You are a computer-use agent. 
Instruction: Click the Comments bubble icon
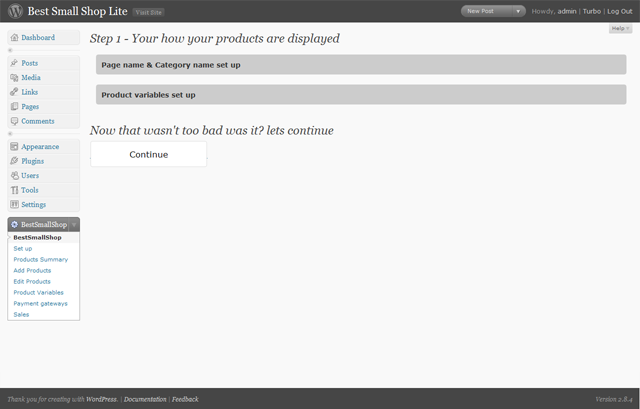tap(14, 121)
